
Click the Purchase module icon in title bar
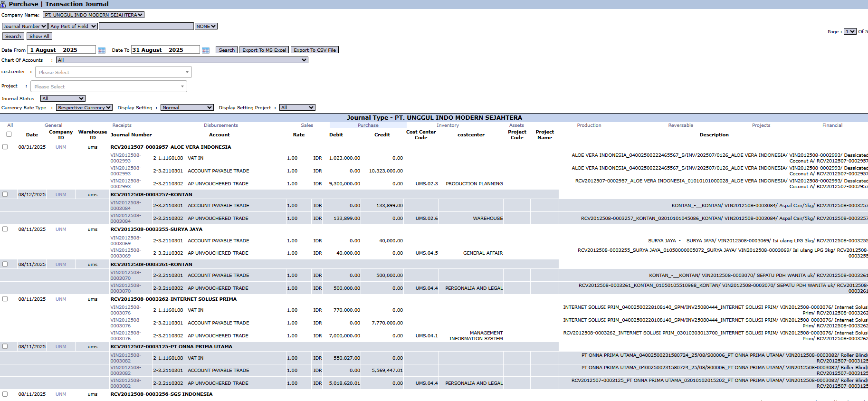click(3, 4)
